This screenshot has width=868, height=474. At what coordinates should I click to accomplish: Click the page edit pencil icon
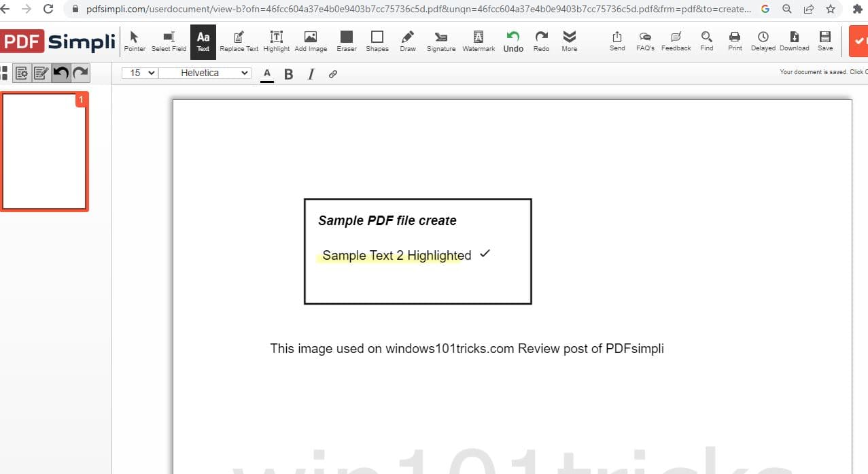[41, 73]
